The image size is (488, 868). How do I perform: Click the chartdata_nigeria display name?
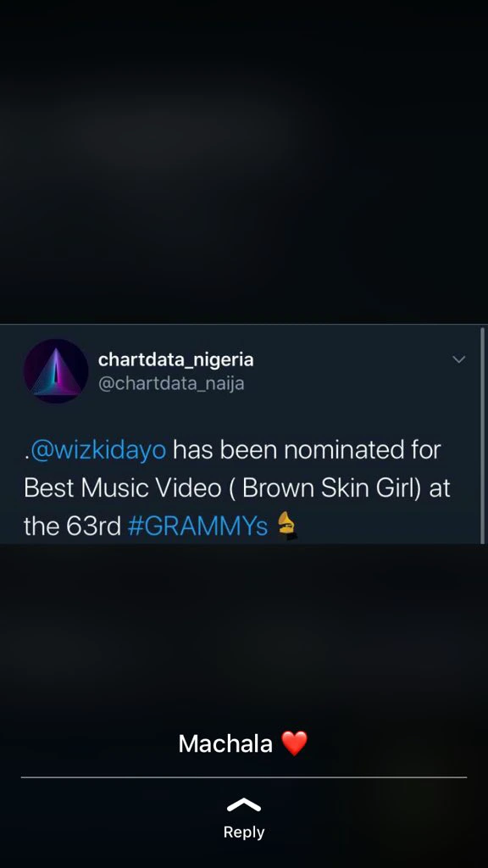[176, 359]
